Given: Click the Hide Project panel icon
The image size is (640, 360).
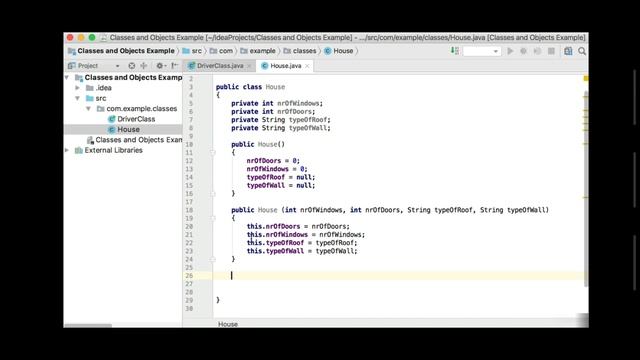Looking at the screenshot, I should [x=174, y=66].
